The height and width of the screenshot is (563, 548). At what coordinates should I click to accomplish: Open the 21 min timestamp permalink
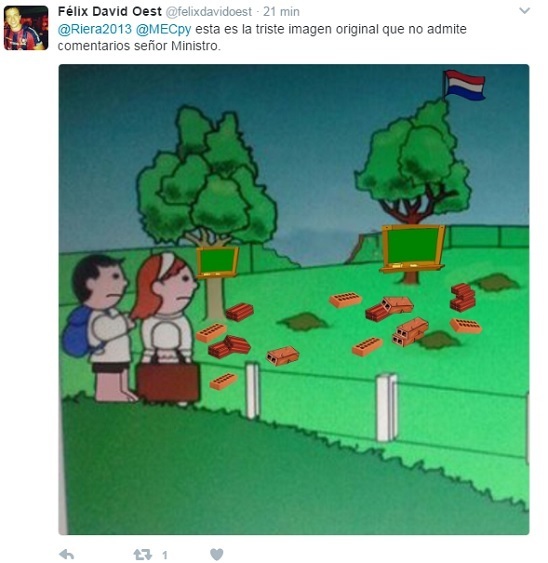coord(281,12)
